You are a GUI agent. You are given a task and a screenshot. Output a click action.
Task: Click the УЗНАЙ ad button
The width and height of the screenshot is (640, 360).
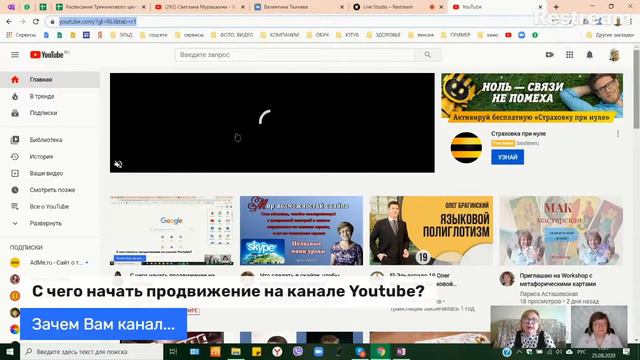[x=507, y=157]
